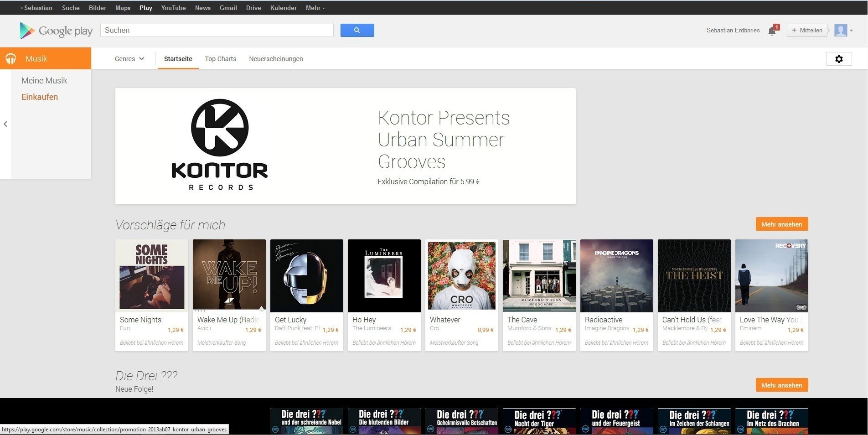
Task: Open the Whatever Cro album cover
Action: (x=462, y=276)
